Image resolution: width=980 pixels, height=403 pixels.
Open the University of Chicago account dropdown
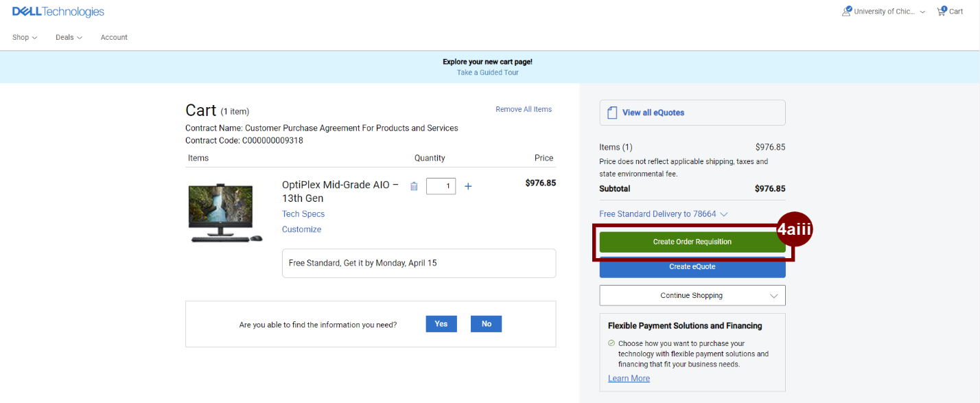889,12
